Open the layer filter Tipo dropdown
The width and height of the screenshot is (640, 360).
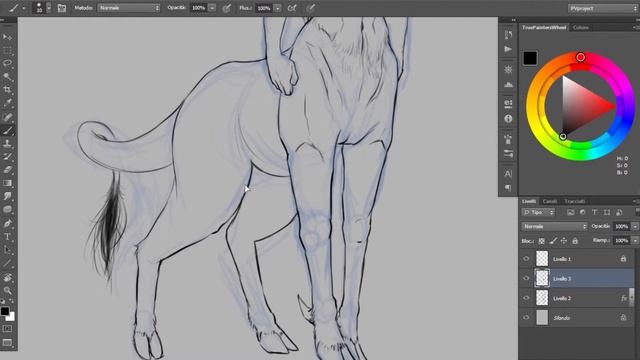[x=538, y=212]
